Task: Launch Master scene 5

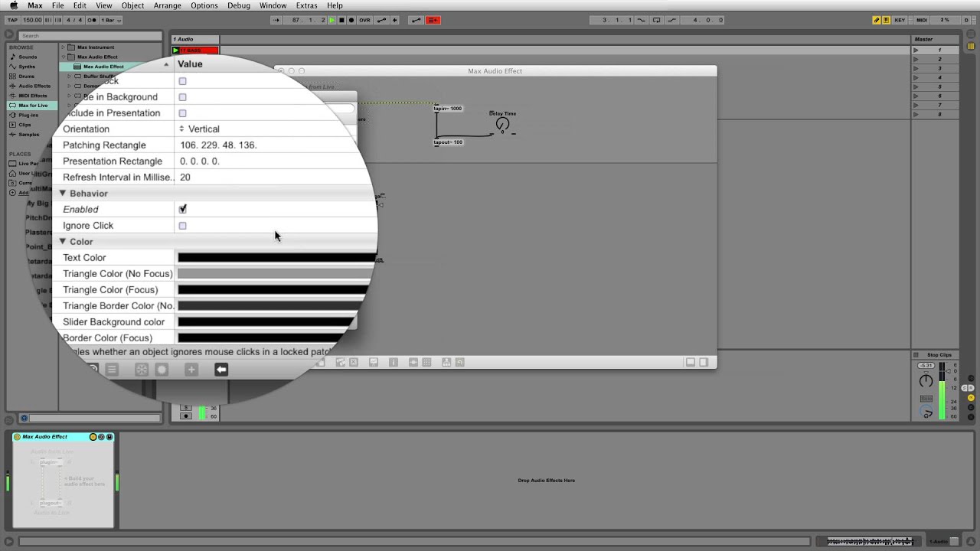Action: 916,87
